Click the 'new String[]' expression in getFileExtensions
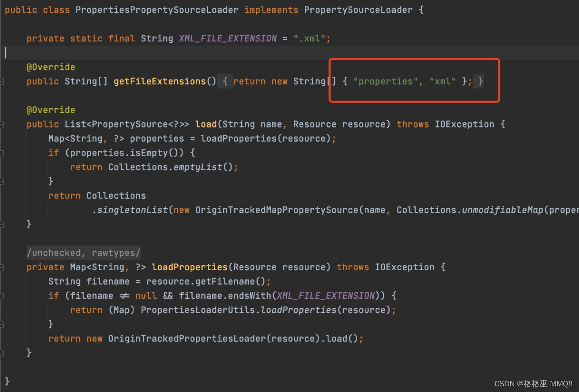This screenshot has width=579, height=392. (x=304, y=82)
